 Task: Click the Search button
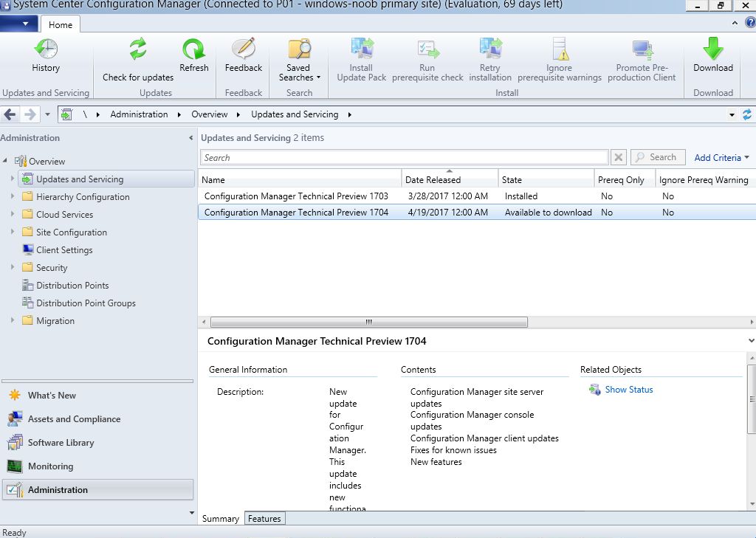point(658,157)
